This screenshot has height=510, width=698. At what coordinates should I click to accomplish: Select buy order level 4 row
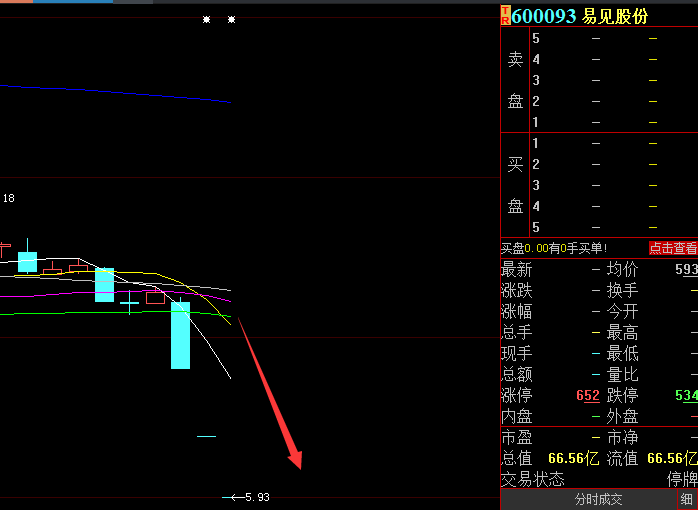click(x=614, y=206)
